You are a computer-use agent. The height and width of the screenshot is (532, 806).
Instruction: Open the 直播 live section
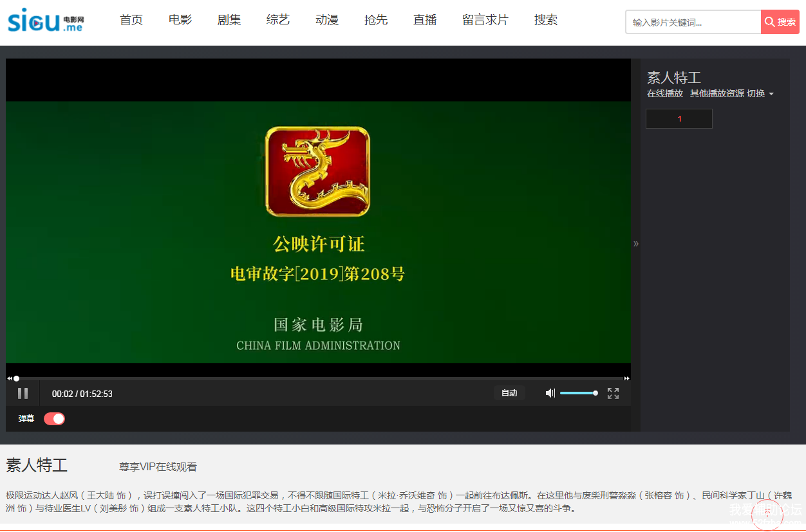(425, 20)
